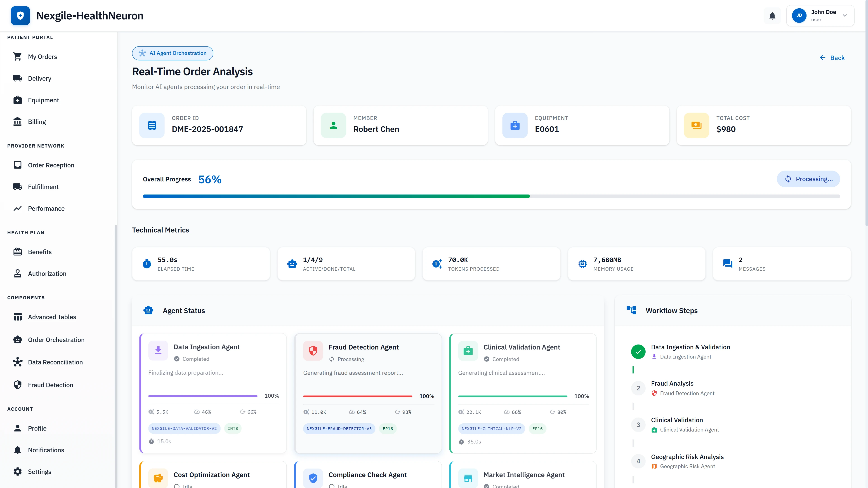Click the completed checkmark on Data Ingestion Agent

click(177, 359)
